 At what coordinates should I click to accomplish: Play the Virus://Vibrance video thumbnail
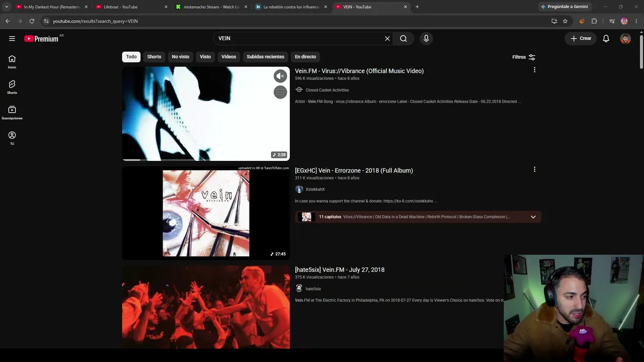[206, 114]
